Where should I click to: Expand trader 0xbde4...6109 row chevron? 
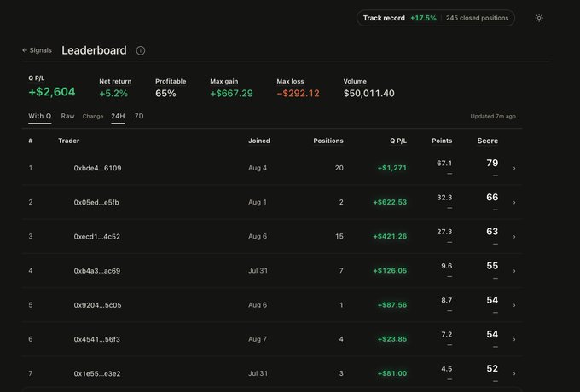(x=514, y=168)
